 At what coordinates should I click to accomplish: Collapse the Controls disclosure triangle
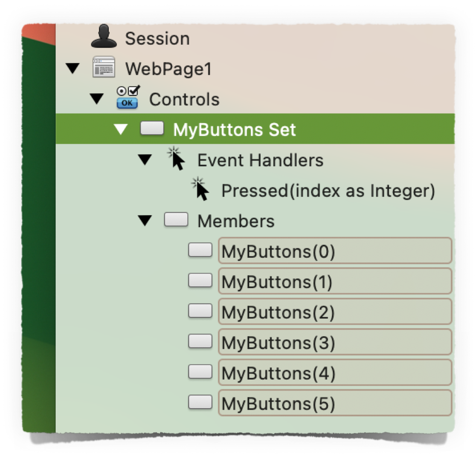[x=97, y=98]
